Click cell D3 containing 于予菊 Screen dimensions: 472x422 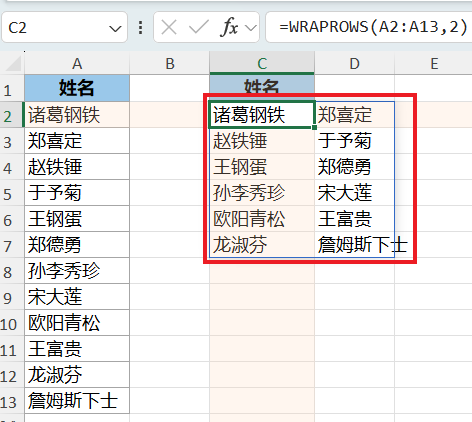click(354, 141)
